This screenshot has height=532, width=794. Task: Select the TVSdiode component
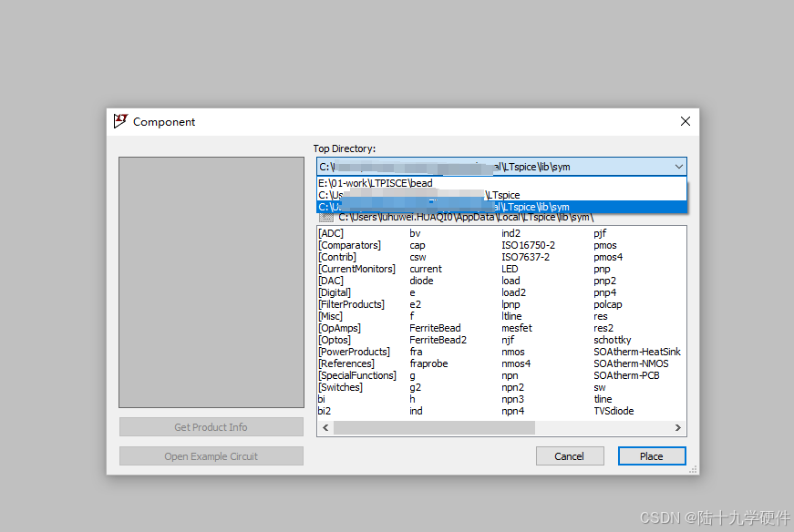click(x=614, y=411)
